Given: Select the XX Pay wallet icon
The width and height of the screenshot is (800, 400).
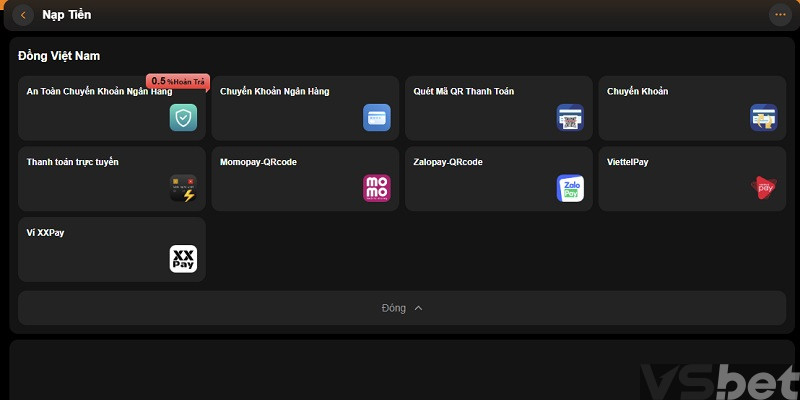Looking at the screenshot, I should click(183, 259).
